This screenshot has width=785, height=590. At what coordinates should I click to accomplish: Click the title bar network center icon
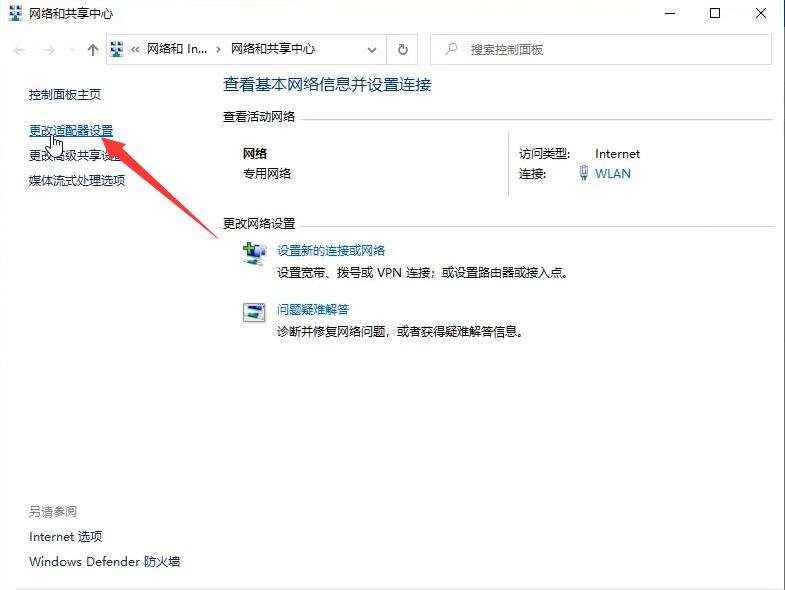coord(16,14)
